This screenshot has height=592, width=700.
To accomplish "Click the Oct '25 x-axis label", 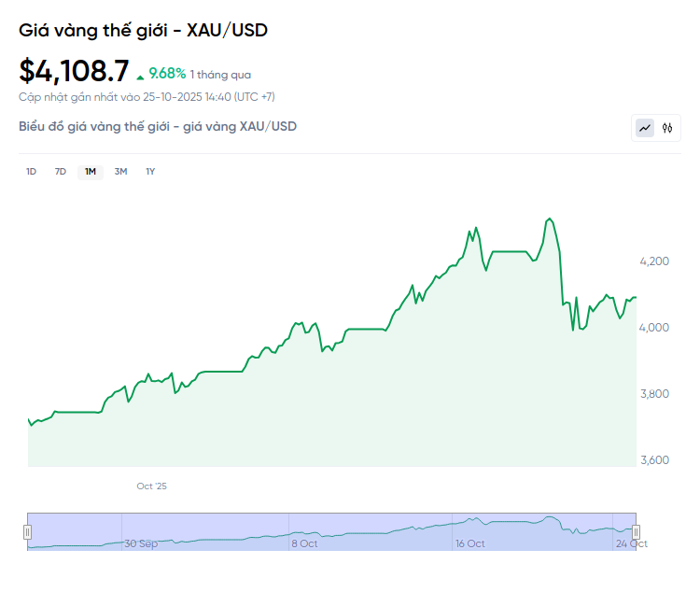I will (151, 486).
